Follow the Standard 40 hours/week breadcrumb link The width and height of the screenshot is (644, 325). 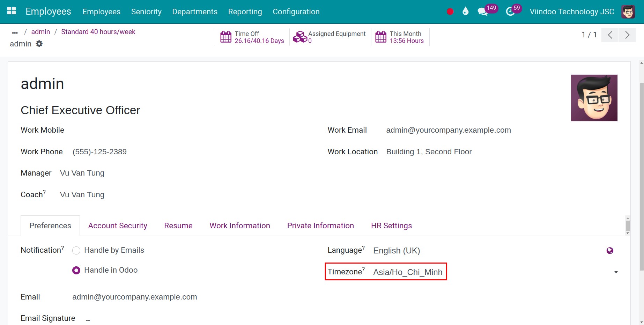click(x=98, y=32)
